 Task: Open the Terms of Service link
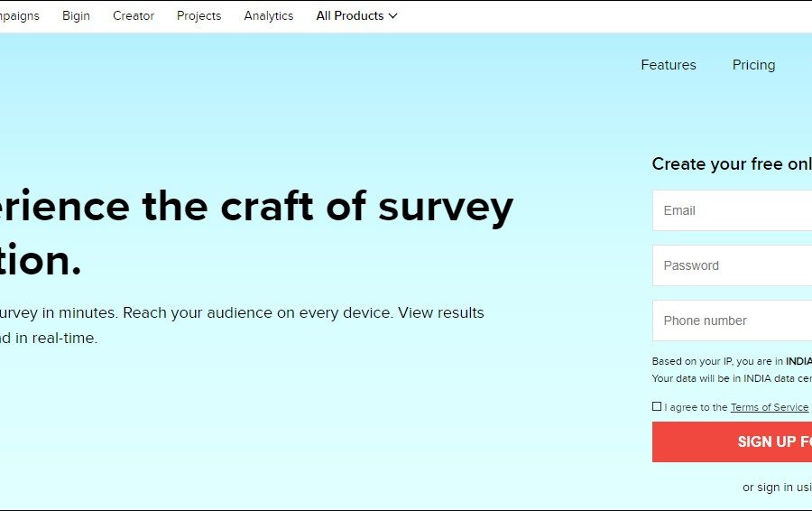click(769, 407)
